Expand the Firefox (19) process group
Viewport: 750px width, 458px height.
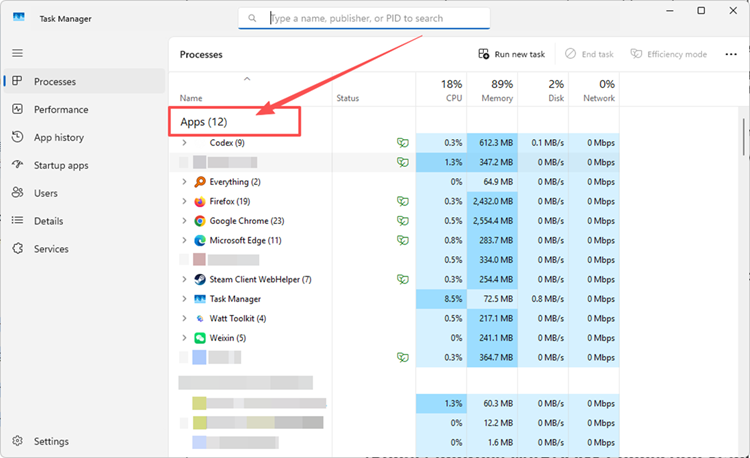click(x=184, y=201)
